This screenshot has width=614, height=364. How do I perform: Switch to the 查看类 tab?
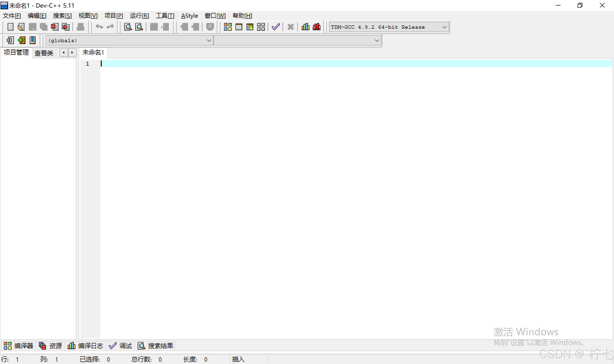tap(44, 53)
